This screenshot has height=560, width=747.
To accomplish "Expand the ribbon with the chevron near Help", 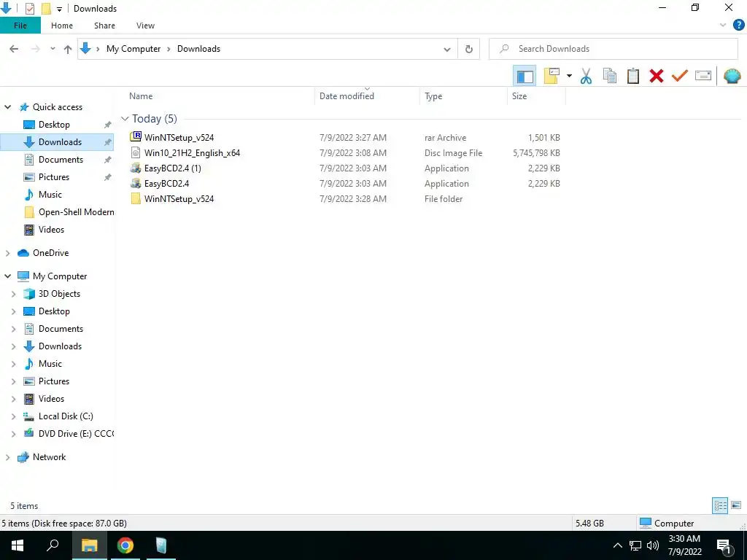I will tap(723, 26).
